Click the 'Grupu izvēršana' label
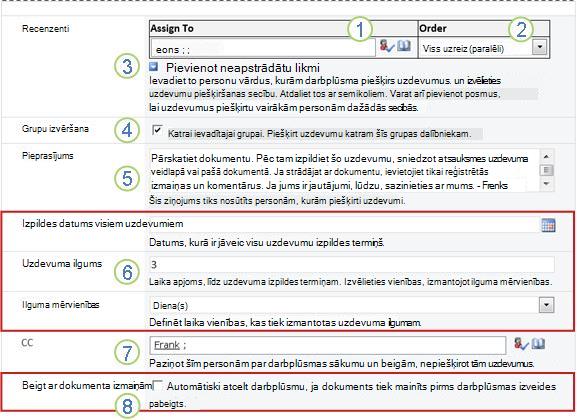The height and width of the screenshot is (420, 577). 55,129
